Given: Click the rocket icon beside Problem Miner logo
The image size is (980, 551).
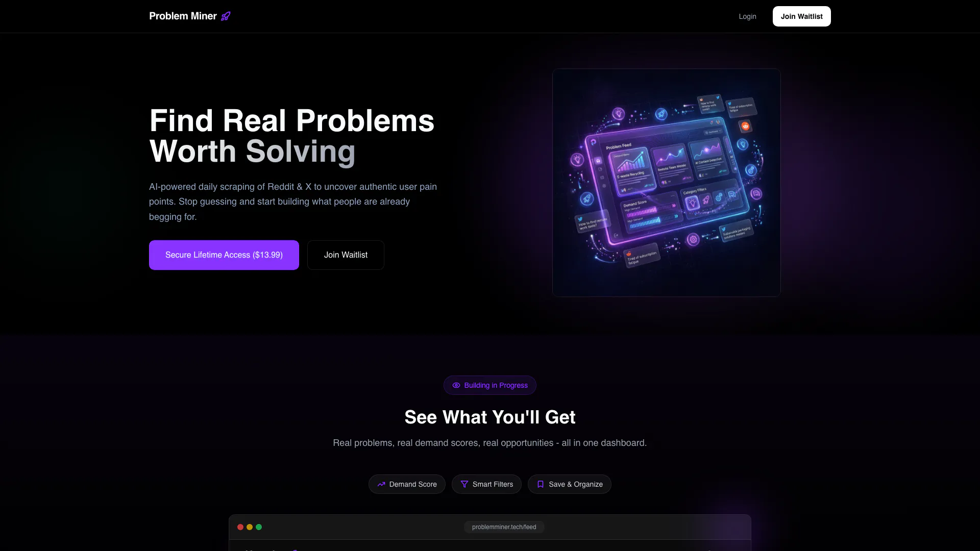Looking at the screenshot, I should [226, 16].
